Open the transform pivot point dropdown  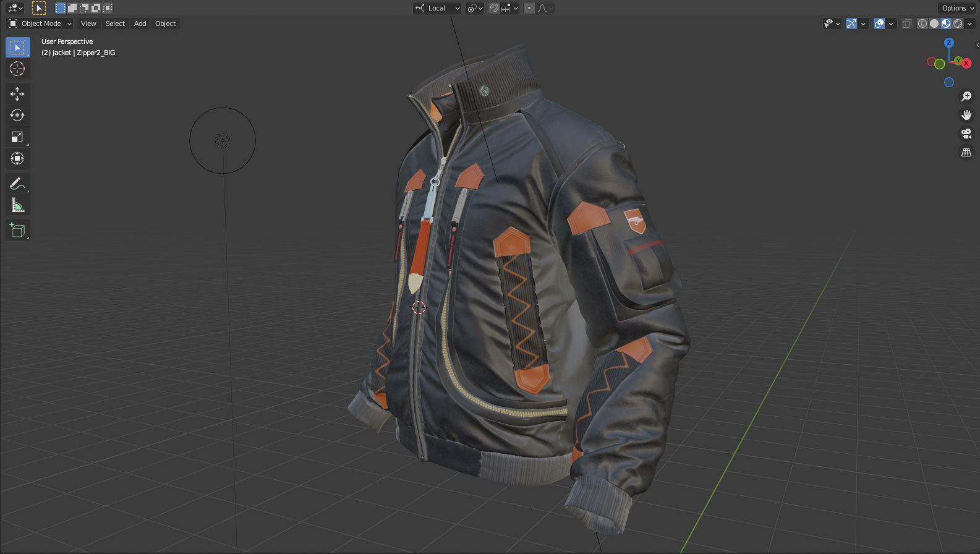tap(475, 8)
